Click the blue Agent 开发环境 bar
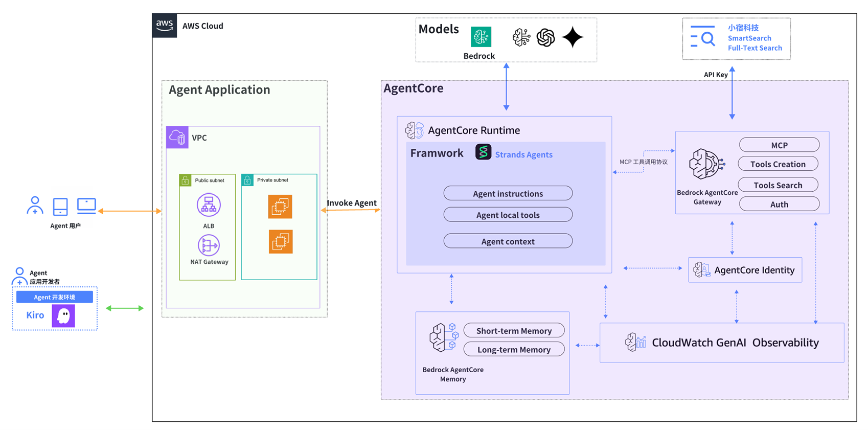This screenshot has height=430, width=868. pyautogui.click(x=55, y=297)
